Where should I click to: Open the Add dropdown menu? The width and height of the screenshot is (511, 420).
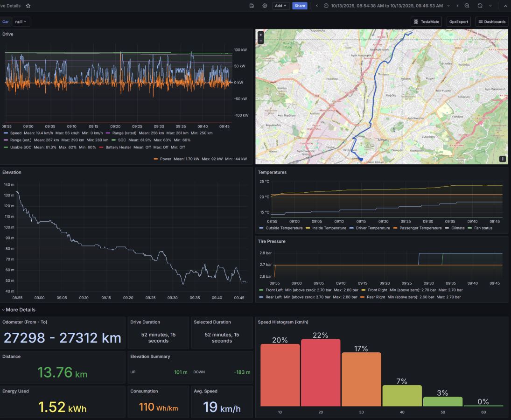[281, 6]
